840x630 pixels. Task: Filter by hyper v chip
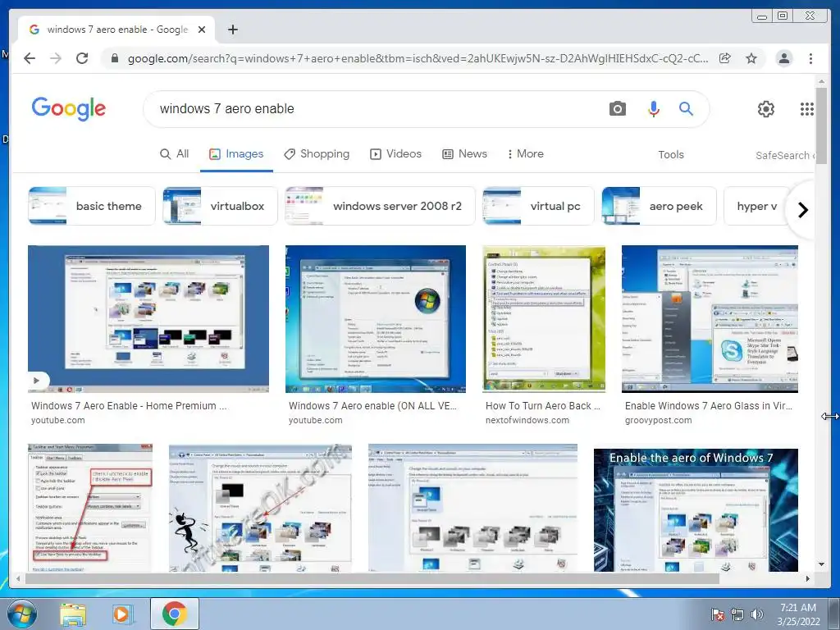[x=756, y=206]
